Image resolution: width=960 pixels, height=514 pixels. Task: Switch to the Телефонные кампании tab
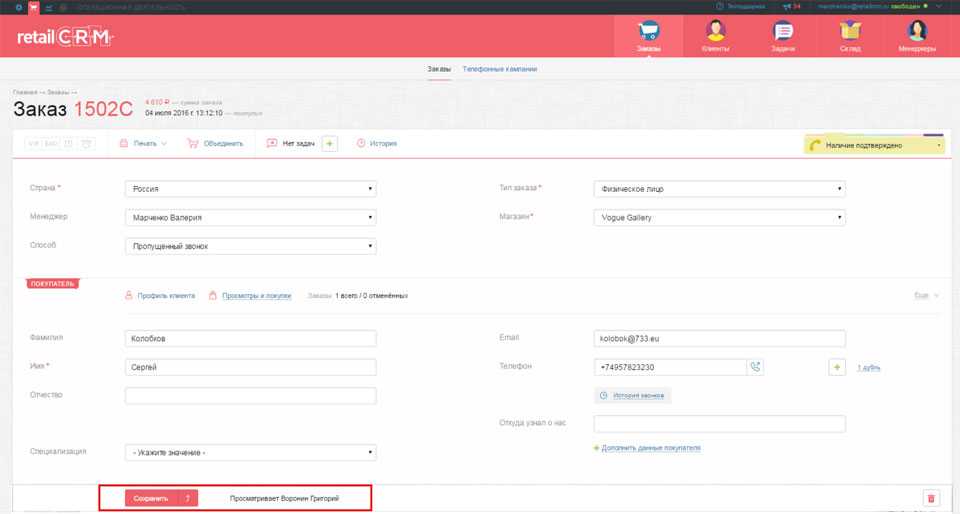click(x=499, y=69)
